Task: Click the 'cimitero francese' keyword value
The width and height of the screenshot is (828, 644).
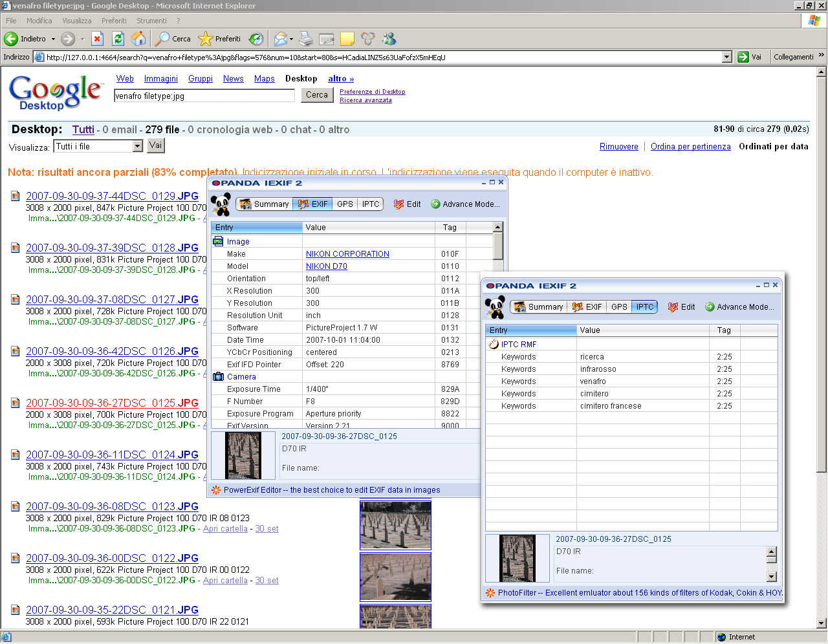Action: click(611, 406)
